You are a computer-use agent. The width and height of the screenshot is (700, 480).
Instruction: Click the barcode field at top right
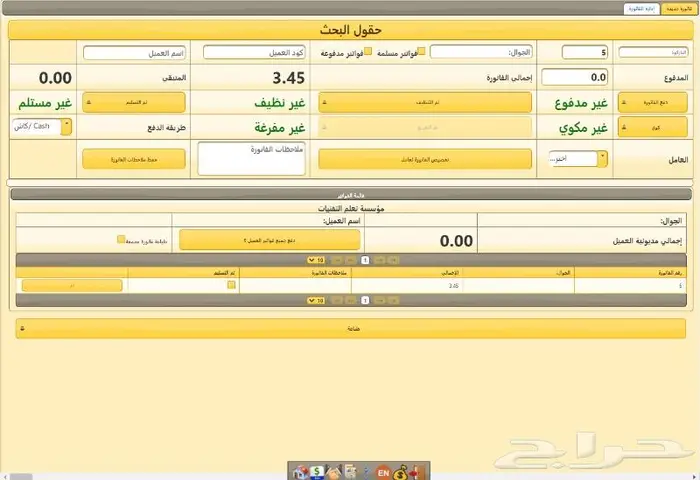pos(653,52)
